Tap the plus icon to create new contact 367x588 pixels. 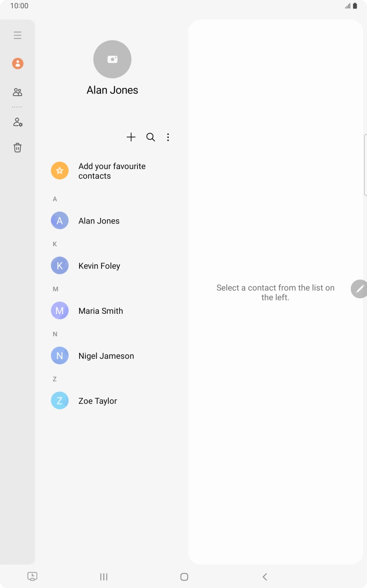(131, 137)
